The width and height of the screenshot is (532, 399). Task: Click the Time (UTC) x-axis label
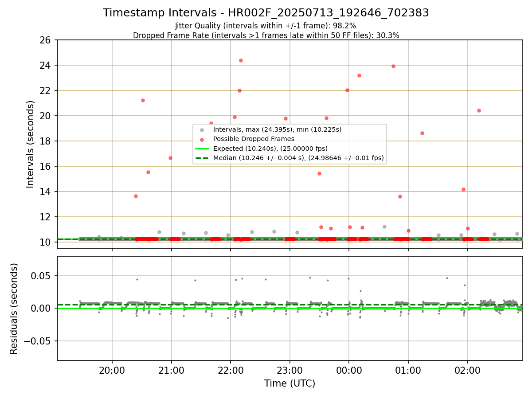click(289, 383)
